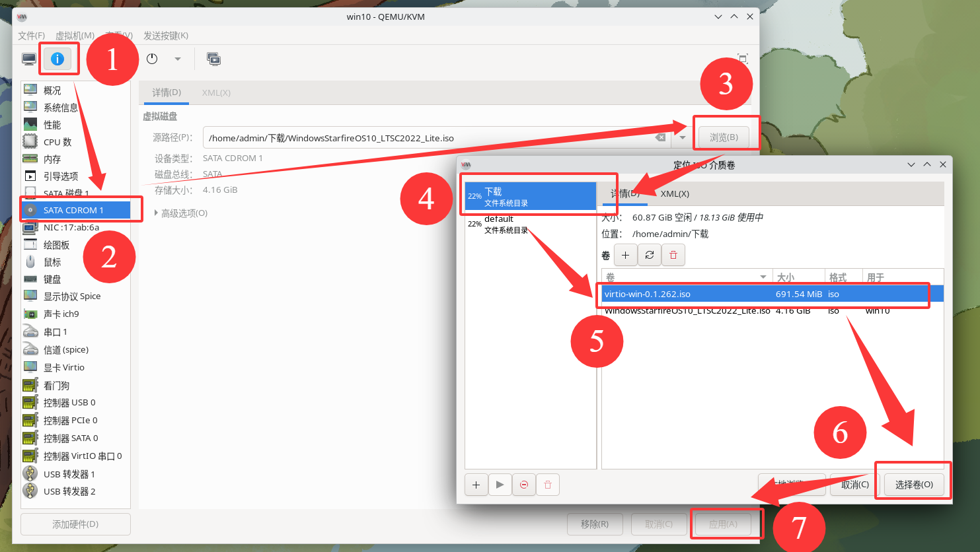Viewport: 980px width, 552px height.
Task: Start selected pool play button
Action: tap(500, 485)
